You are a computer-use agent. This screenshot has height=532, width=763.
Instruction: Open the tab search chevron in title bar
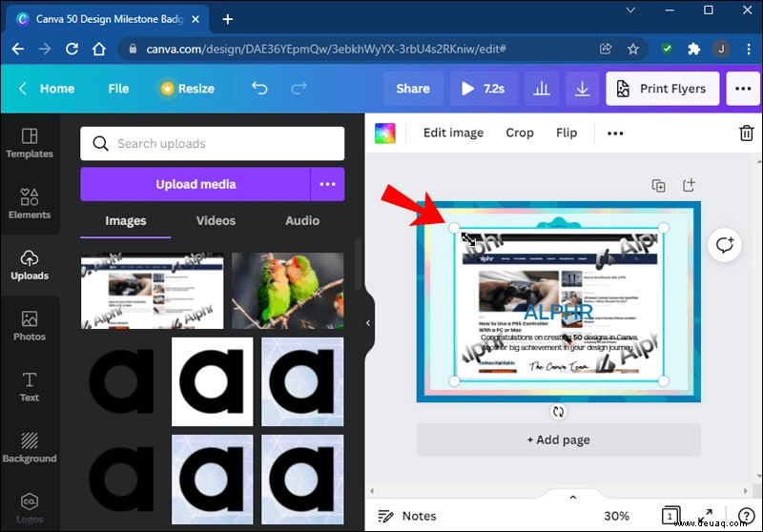point(630,10)
